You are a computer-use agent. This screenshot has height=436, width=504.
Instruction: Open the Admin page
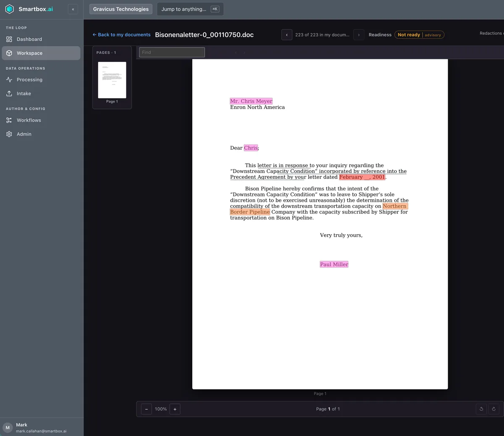coord(41,134)
